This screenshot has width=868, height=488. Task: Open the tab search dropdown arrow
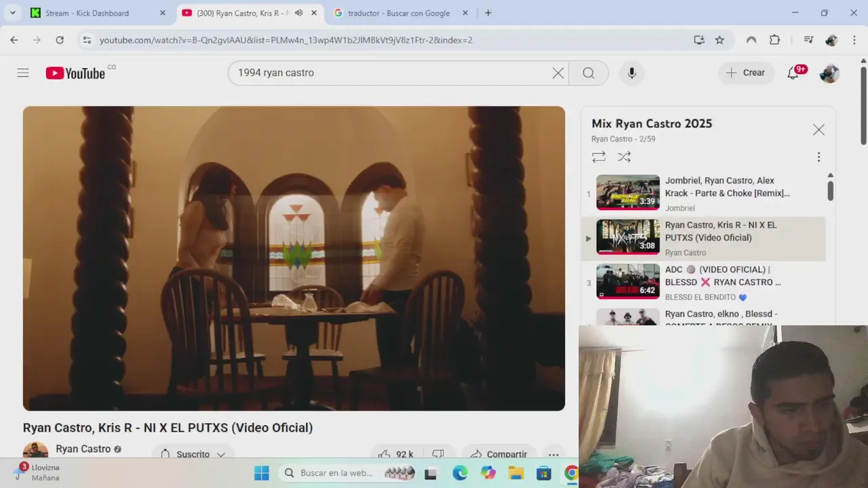click(12, 13)
